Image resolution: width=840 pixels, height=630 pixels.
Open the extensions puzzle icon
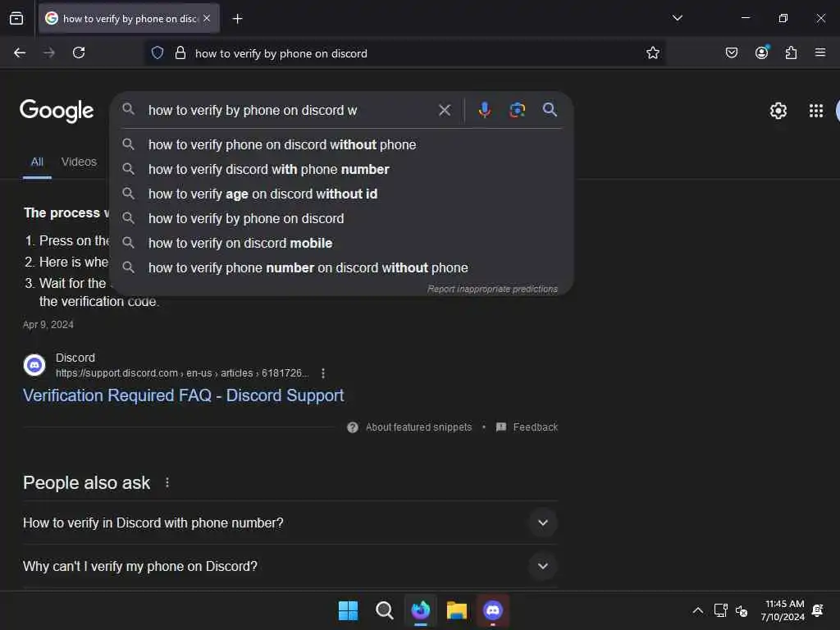pyautogui.click(x=791, y=52)
